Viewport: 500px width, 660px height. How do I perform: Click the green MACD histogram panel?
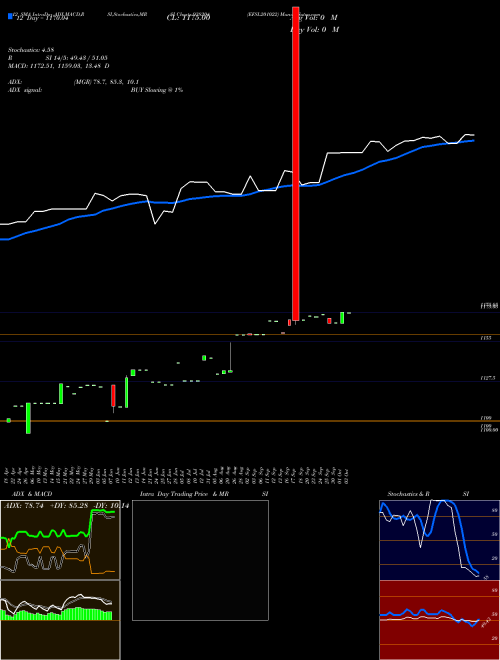pyautogui.click(x=60, y=620)
